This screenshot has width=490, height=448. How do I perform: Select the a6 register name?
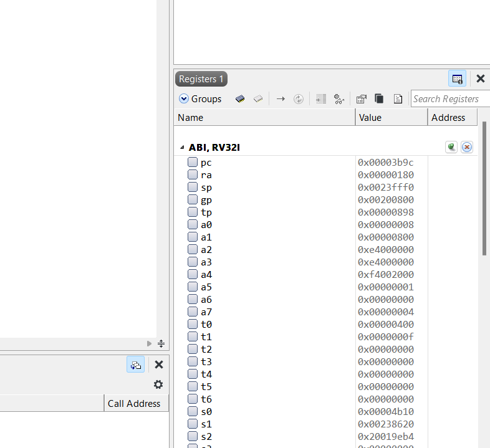(x=206, y=300)
